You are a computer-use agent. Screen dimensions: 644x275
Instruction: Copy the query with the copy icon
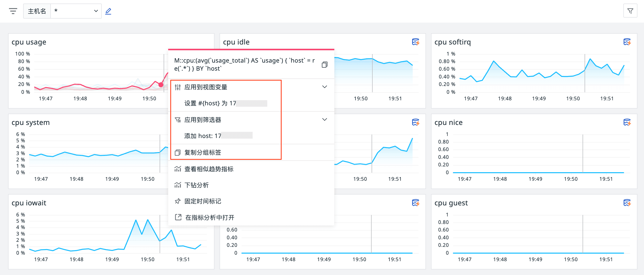tap(325, 65)
